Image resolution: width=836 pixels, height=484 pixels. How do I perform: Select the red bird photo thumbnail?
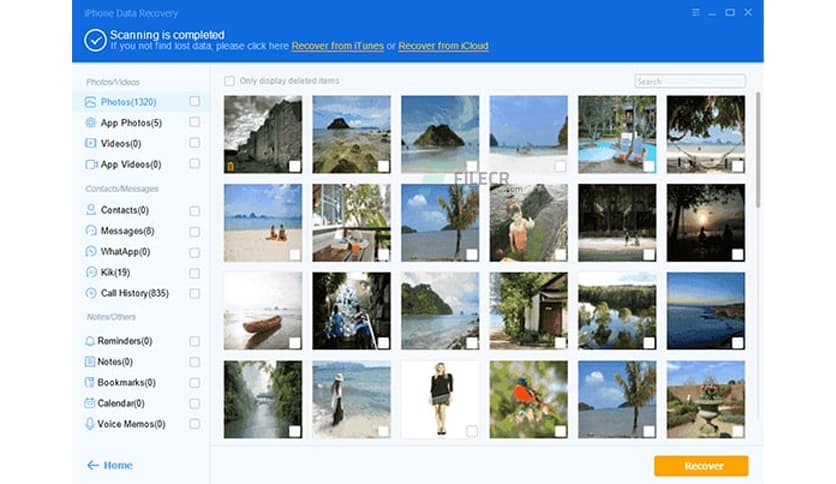click(x=528, y=399)
